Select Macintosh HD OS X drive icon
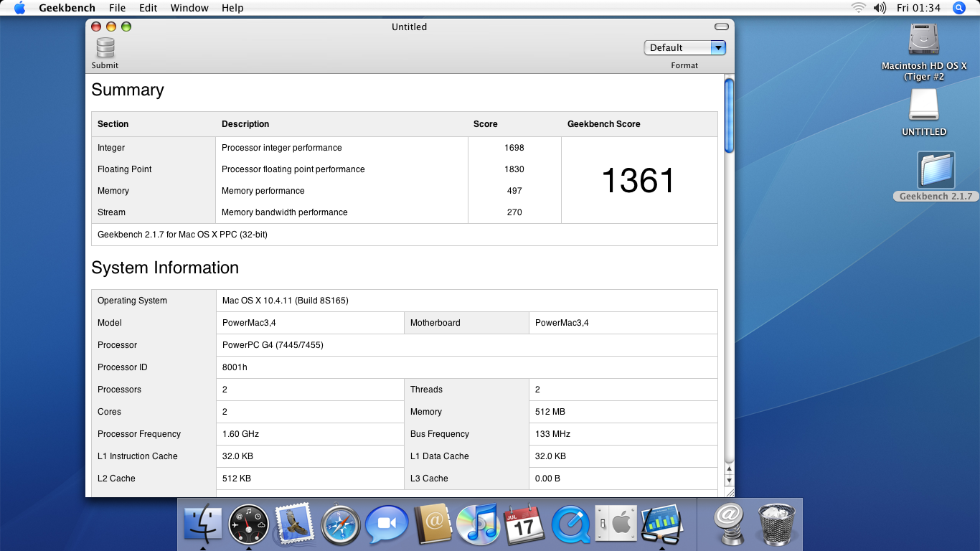Viewport: 980px width, 551px height. (x=923, y=40)
